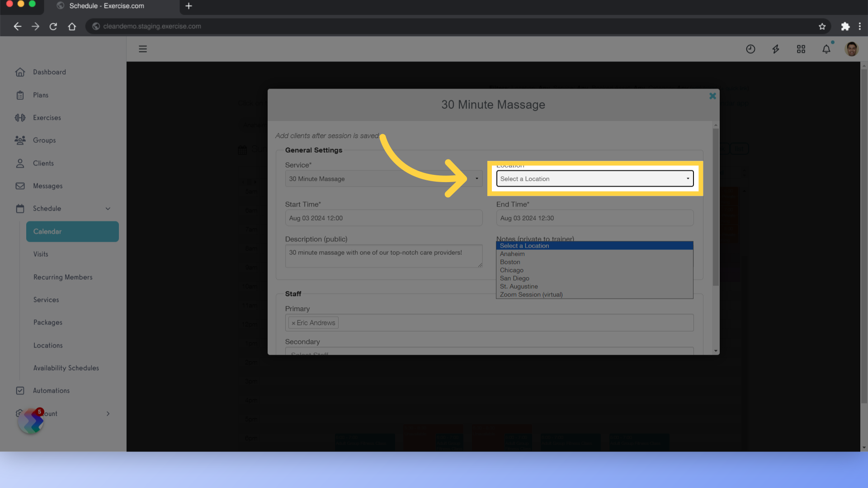Open the user profile avatar

coord(852,49)
